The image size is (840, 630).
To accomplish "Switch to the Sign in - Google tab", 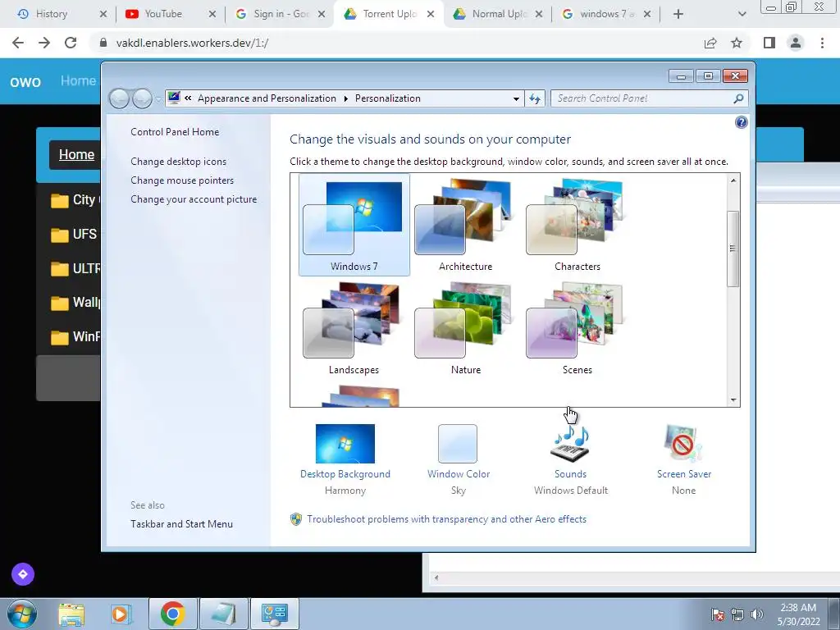I will coord(281,14).
